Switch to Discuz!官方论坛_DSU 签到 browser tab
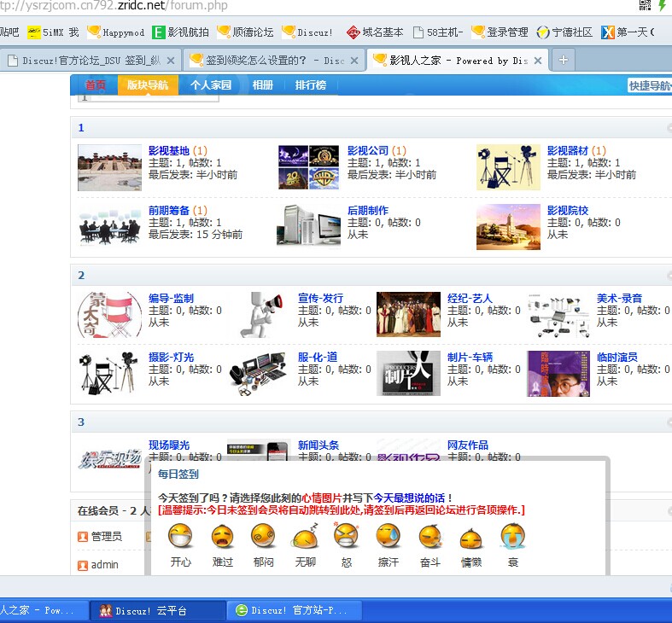This screenshot has width=672, height=623. 90,61
